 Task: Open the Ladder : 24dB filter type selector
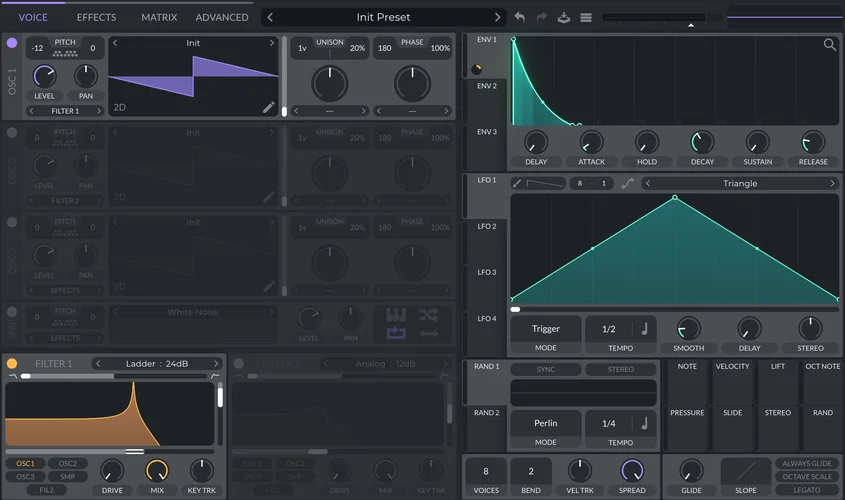pyautogui.click(x=155, y=364)
